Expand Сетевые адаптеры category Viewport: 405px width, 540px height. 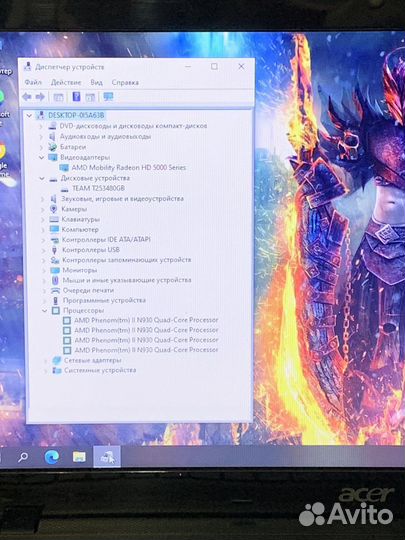[45, 361]
